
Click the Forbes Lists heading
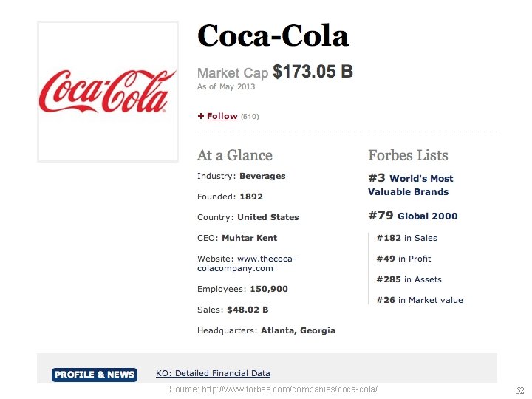(408, 155)
